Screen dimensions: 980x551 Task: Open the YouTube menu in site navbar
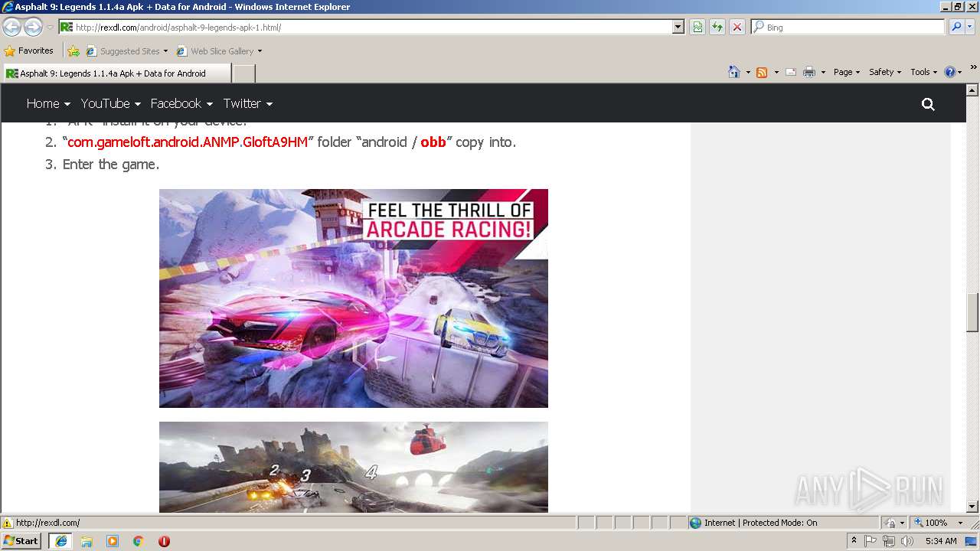tap(111, 103)
